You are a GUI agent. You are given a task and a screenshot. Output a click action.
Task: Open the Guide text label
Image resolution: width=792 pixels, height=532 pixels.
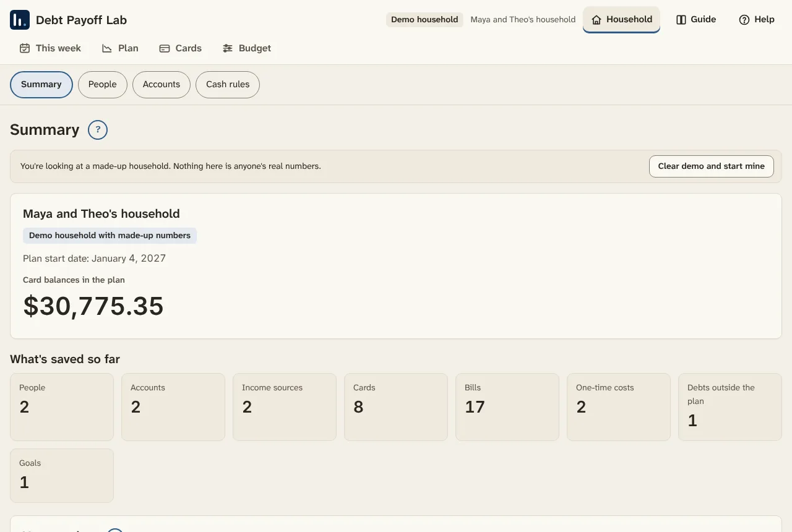pos(704,20)
